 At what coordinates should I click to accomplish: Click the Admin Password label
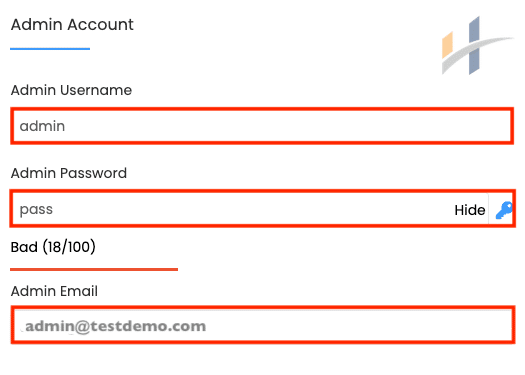click(69, 173)
